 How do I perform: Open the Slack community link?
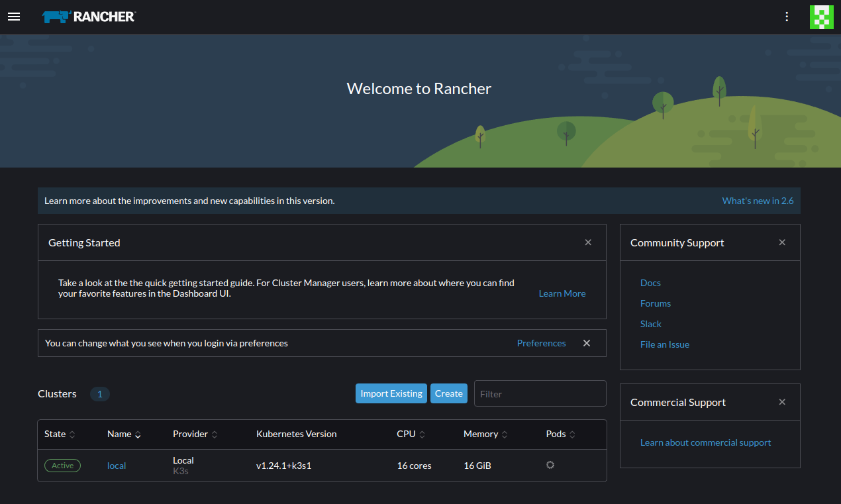tap(651, 324)
